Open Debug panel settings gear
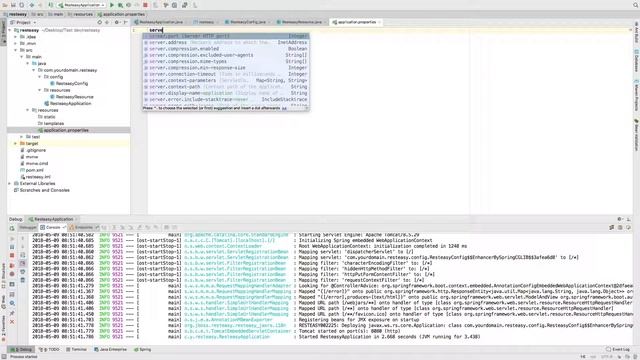This screenshot has width=640, height=360. click(x=620, y=219)
